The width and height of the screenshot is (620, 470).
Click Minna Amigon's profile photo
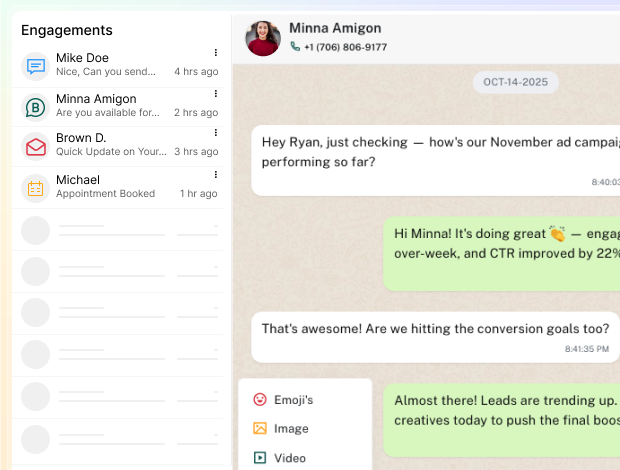click(263, 39)
